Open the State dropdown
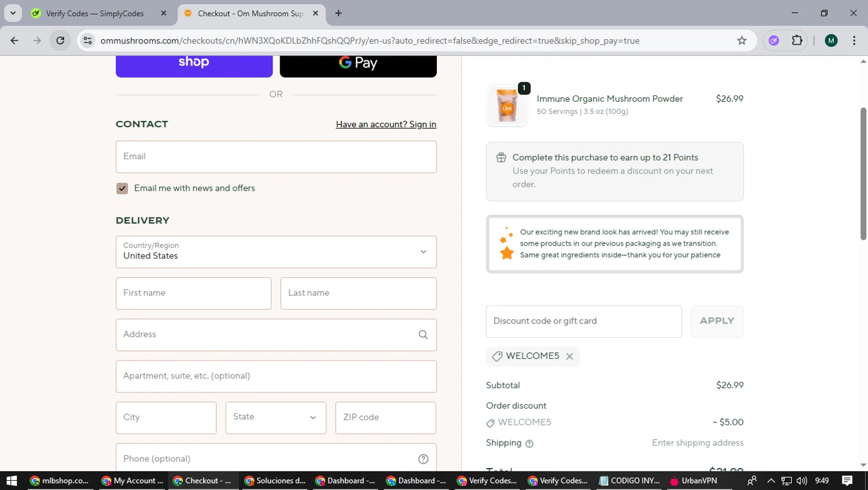This screenshot has height=490, width=868. point(276,418)
